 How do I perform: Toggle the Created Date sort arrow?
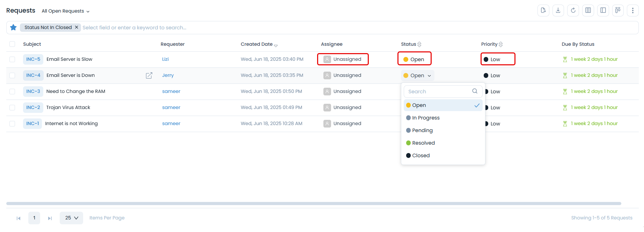click(276, 45)
